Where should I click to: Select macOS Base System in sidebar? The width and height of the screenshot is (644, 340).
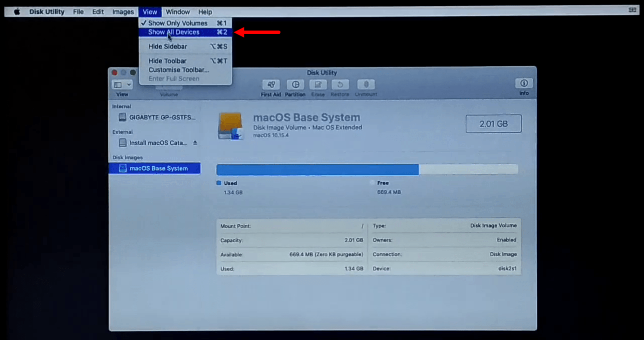click(x=154, y=168)
